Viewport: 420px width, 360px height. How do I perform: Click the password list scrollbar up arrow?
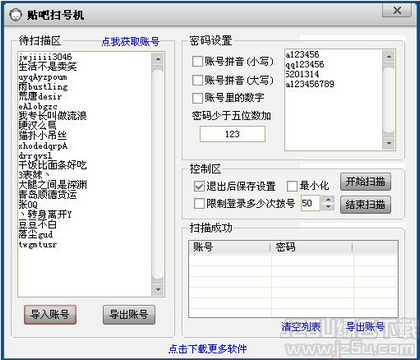click(389, 57)
